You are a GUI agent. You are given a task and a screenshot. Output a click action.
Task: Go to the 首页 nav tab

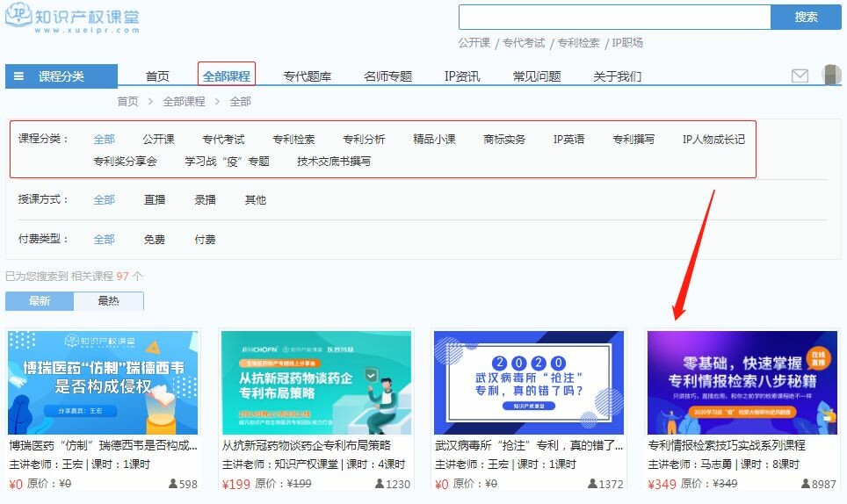coord(158,76)
